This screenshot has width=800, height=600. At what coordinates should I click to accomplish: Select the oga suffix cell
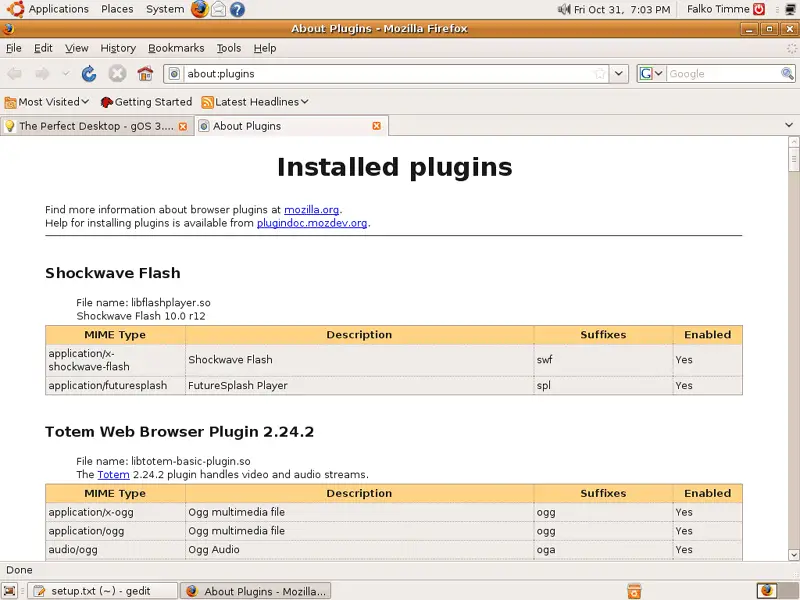(x=603, y=549)
